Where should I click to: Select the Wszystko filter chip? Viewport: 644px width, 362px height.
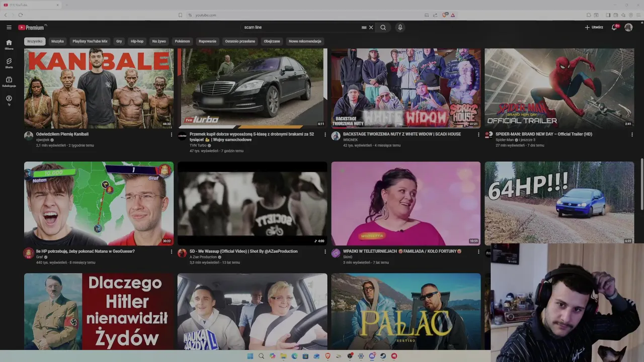[x=35, y=41]
